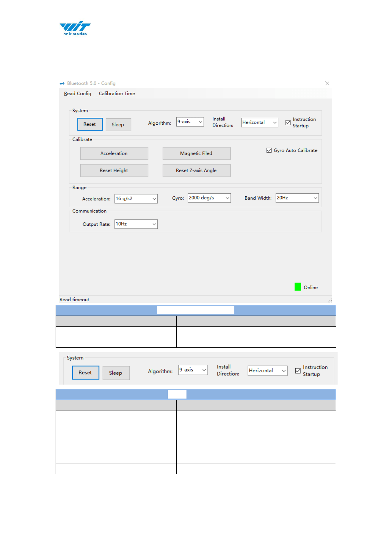Click the window resize grip corner
Screen dimensions: 392x555
[330, 300]
